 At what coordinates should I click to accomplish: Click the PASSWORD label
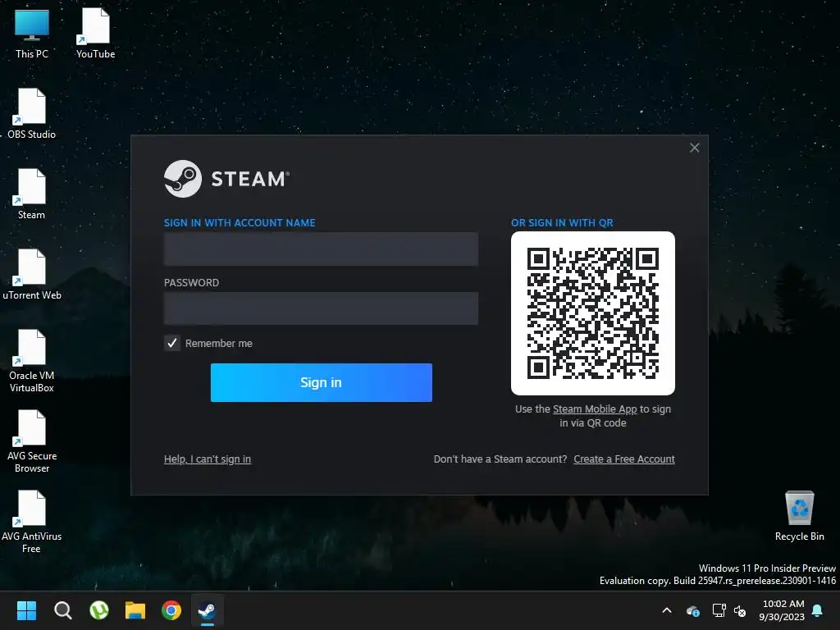pyautogui.click(x=191, y=283)
